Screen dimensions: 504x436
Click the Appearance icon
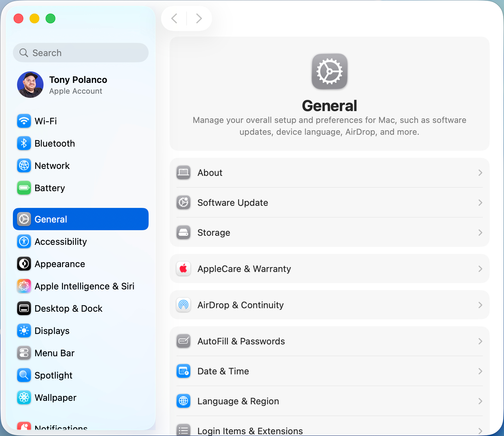point(24,264)
